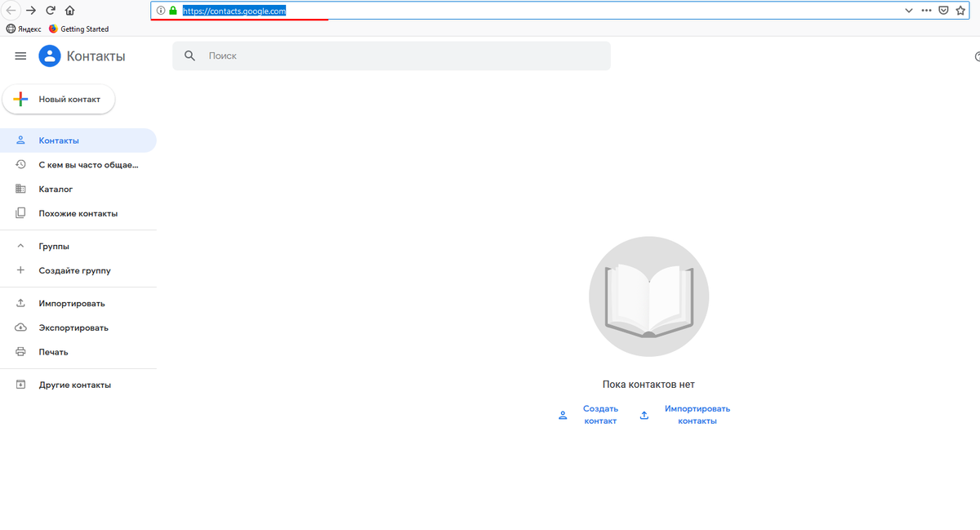Open Похожие контакты in the sidebar
The width and height of the screenshot is (980, 530).
coord(78,214)
